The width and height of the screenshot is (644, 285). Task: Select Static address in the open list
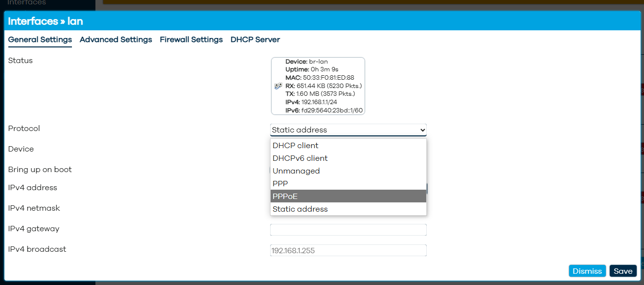tap(348, 209)
